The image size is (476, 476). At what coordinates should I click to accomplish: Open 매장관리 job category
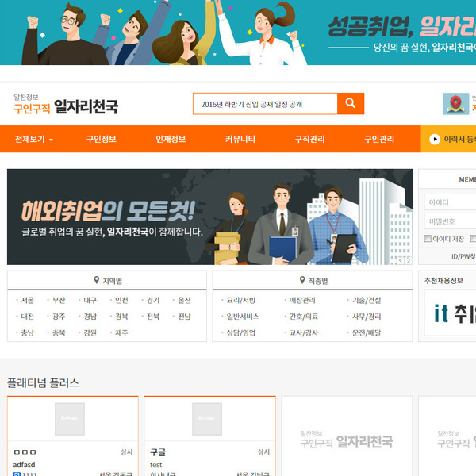(302, 300)
